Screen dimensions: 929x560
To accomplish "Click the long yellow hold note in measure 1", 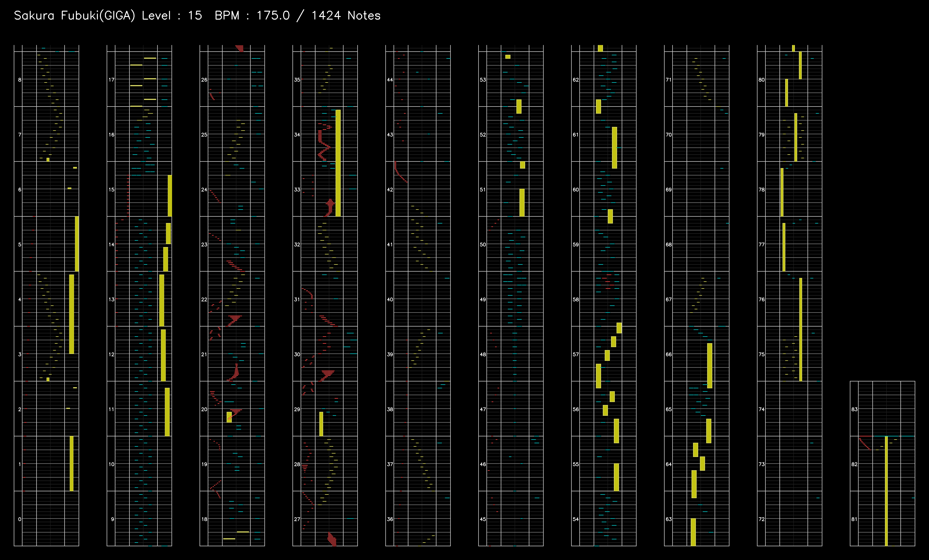I will tap(72, 463).
